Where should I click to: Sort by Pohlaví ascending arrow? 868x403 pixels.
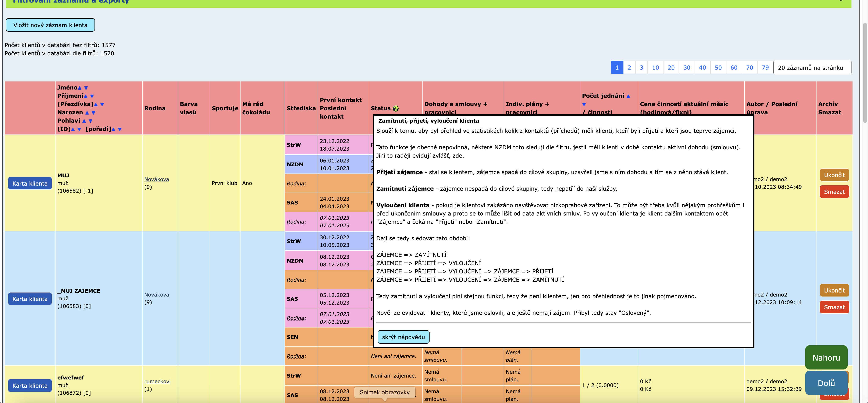click(84, 121)
